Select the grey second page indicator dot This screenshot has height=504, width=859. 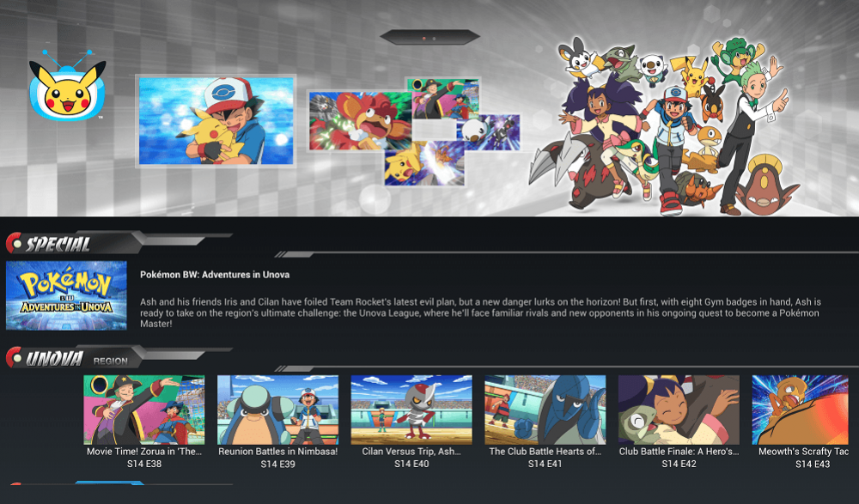tap(435, 39)
